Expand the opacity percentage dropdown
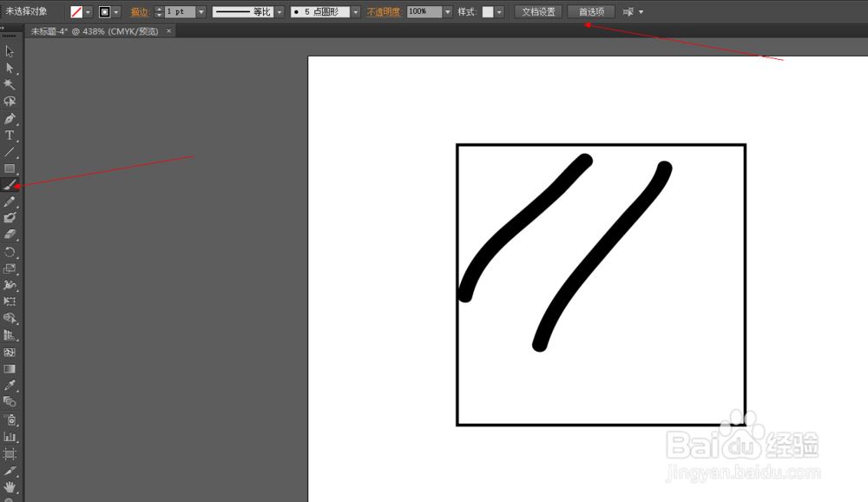 click(447, 11)
